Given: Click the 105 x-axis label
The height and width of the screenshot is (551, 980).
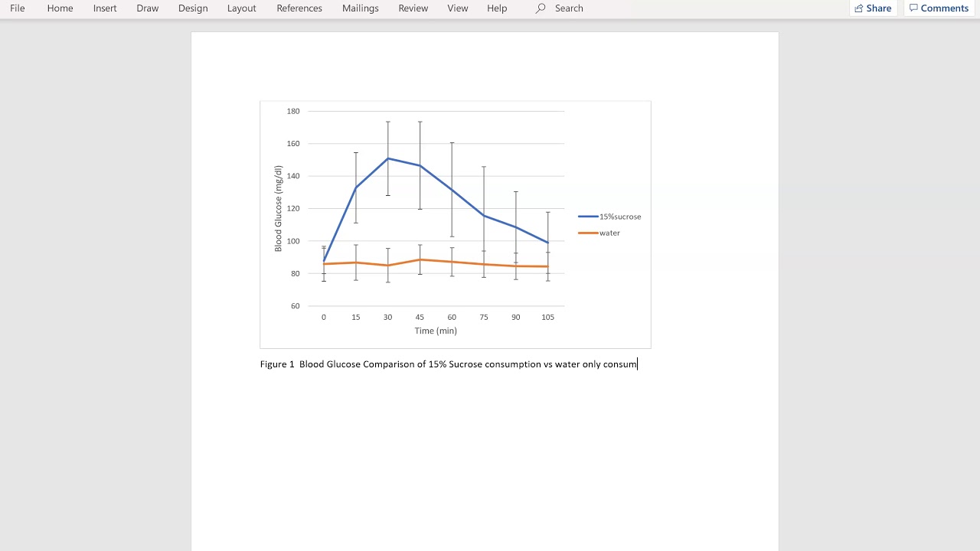Looking at the screenshot, I should pyautogui.click(x=547, y=317).
